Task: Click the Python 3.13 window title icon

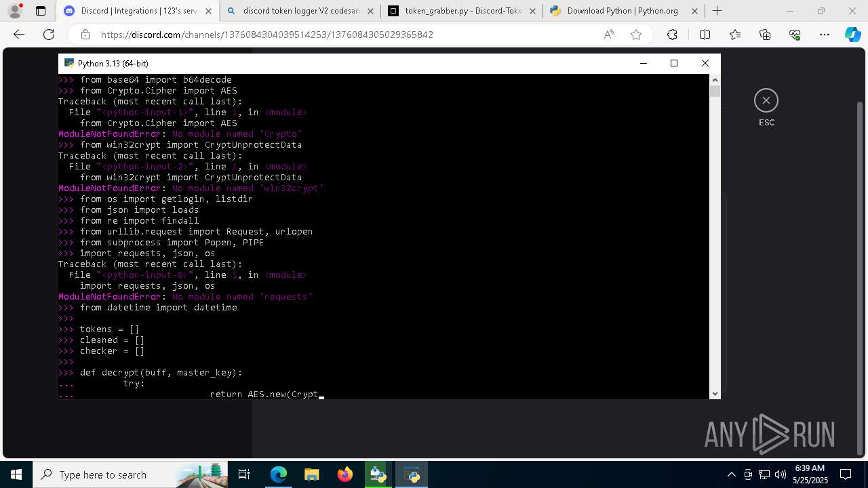Action: click(x=68, y=63)
